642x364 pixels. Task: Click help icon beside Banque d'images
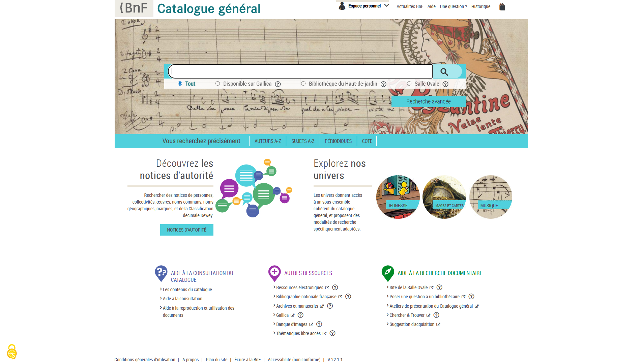tap(319, 324)
